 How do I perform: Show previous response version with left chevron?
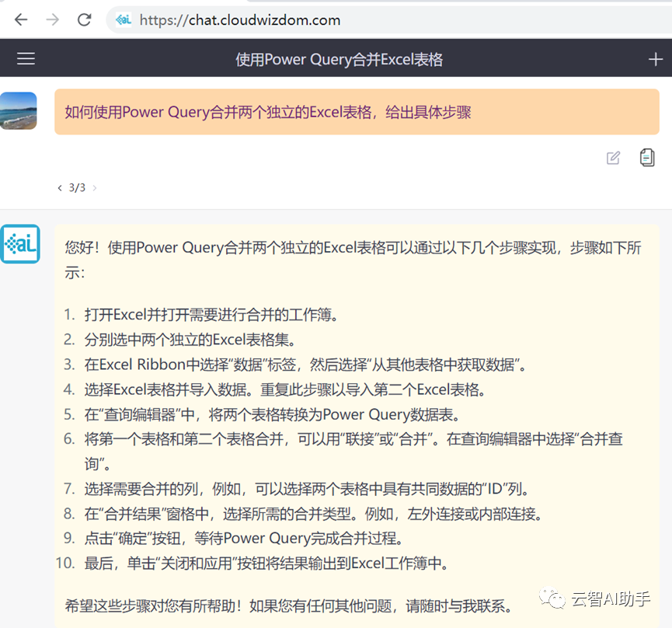60,188
